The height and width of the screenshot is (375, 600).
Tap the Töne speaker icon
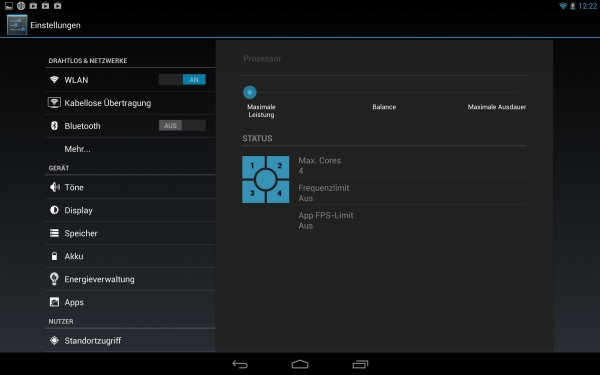point(55,187)
